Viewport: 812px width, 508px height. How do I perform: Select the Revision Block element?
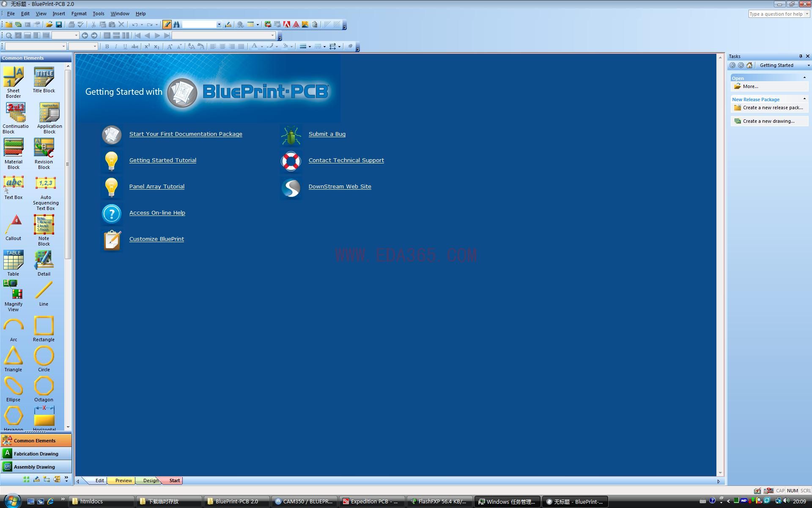(x=44, y=153)
